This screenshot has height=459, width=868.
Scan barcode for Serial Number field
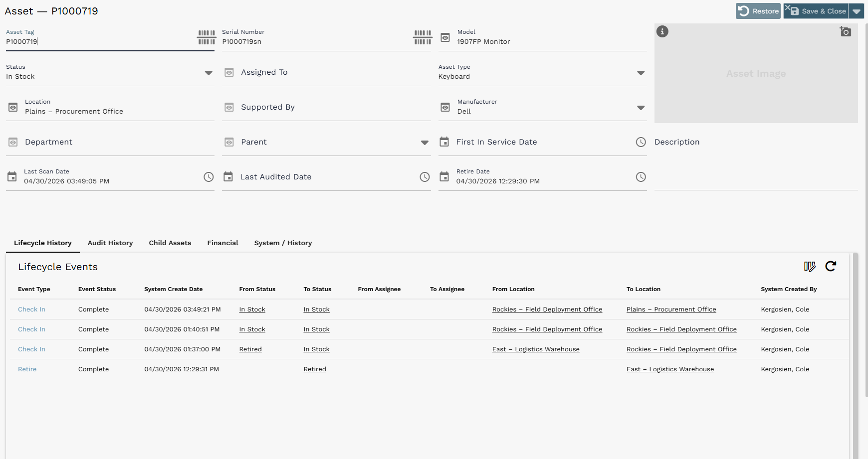tap(423, 37)
